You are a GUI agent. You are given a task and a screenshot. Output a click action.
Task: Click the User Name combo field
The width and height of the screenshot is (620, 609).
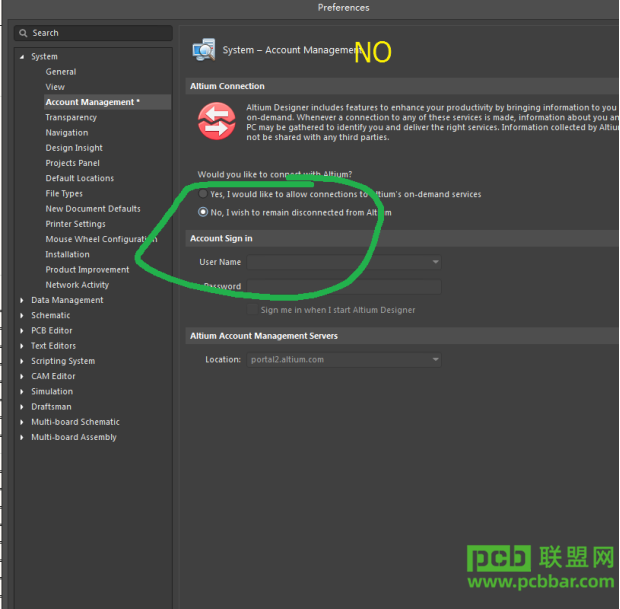coord(344,262)
